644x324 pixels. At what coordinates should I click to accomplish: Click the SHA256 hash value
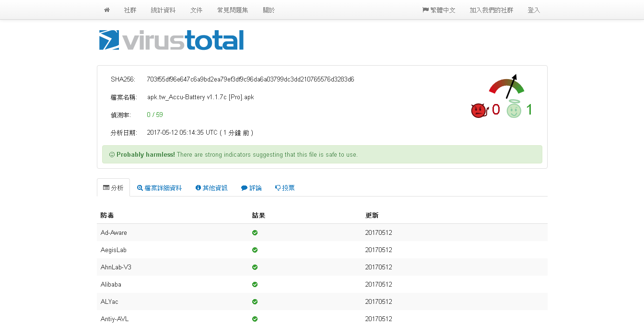[x=250, y=79]
